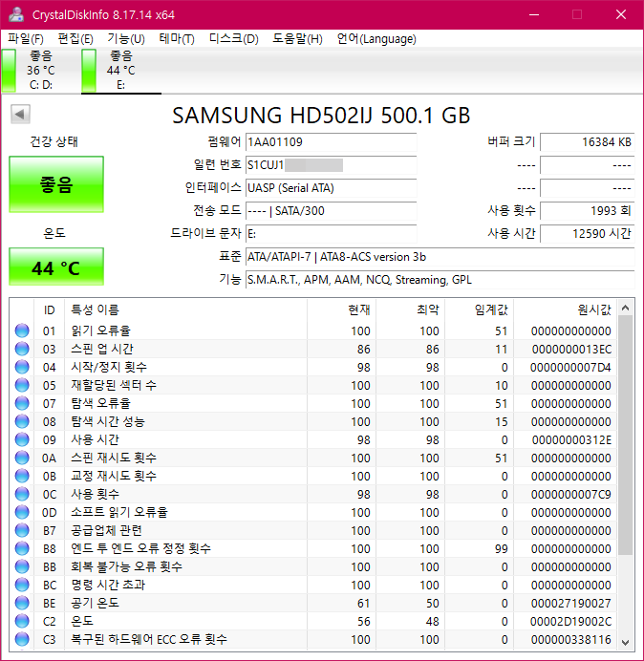Image resolution: width=644 pixels, height=661 pixels.
Task: Click status circle for 0B 교정 재시도 횟수
Action: pos(22,476)
